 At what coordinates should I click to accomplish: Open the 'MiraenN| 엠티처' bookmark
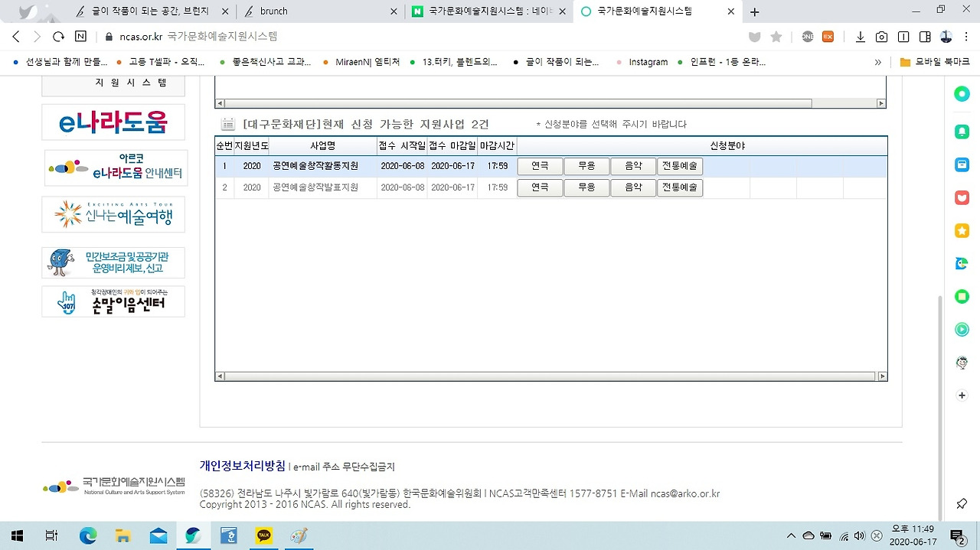(x=361, y=62)
